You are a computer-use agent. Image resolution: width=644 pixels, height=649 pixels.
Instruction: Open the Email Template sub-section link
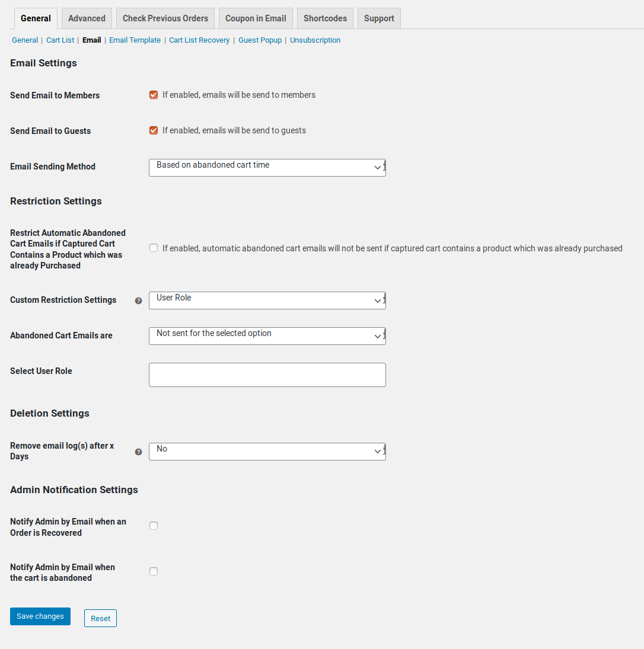tap(135, 40)
